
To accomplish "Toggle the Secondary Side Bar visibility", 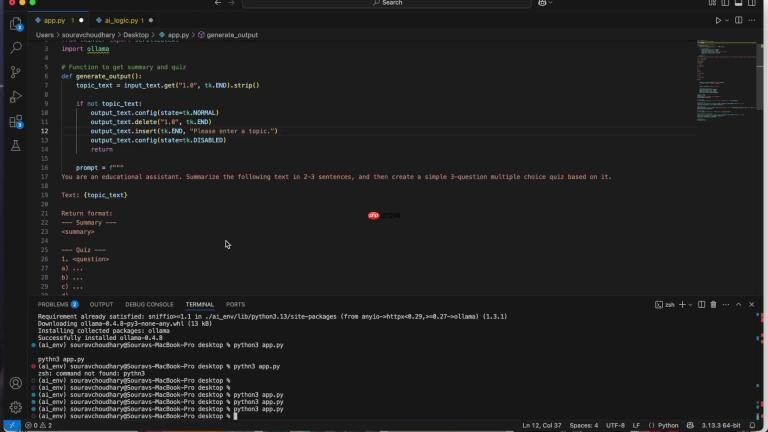I will coord(752,3).
